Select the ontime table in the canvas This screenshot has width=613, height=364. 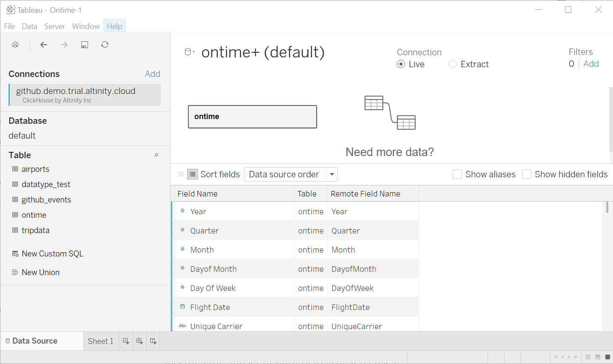252,117
